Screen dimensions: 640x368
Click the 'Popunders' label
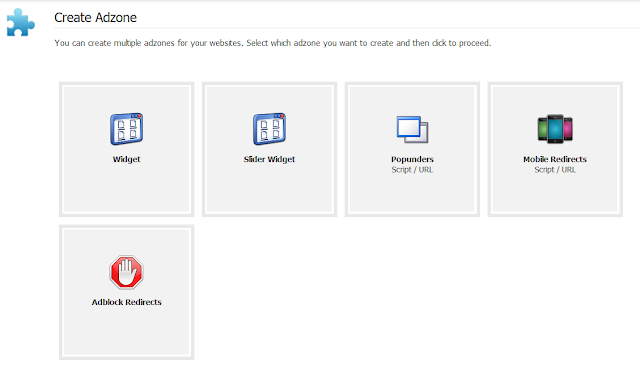(x=412, y=159)
